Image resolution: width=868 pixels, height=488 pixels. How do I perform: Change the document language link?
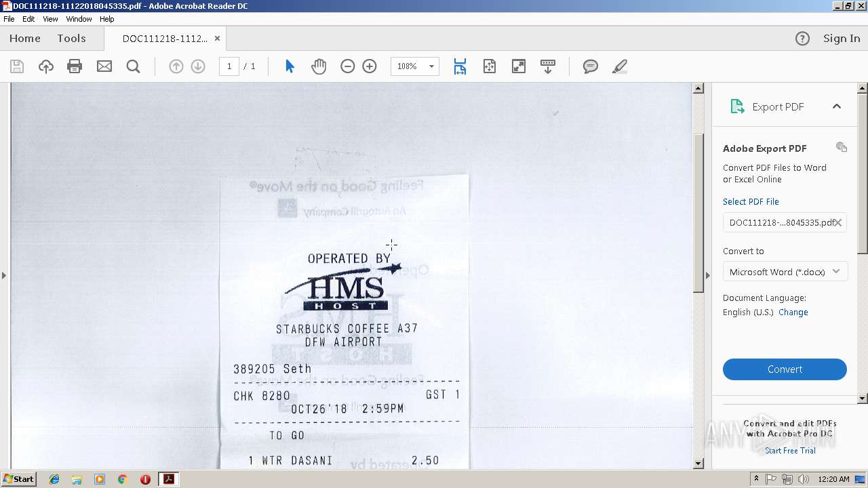pos(793,312)
